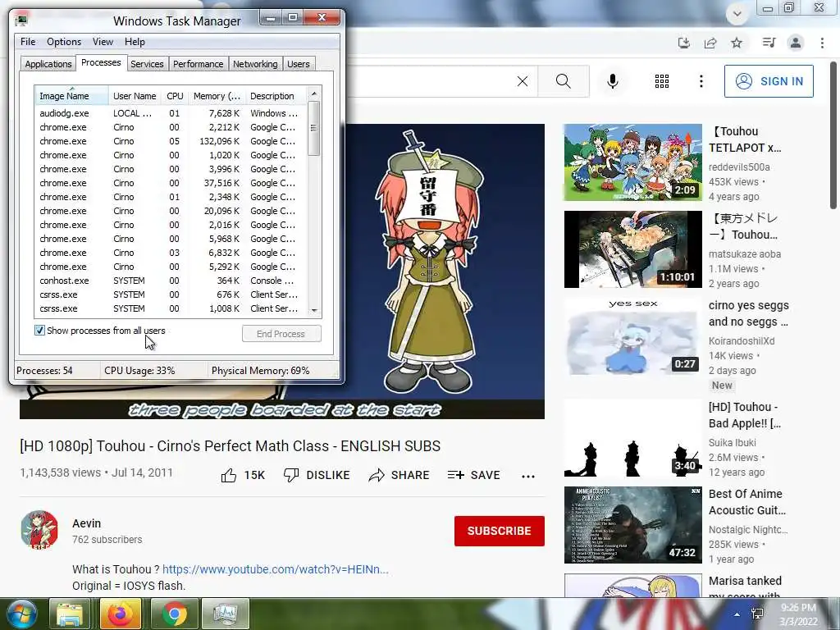Viewport: 840px width, 630px height.
Task: Click the SHARE arrow under the video
Action: pos(377,475)
